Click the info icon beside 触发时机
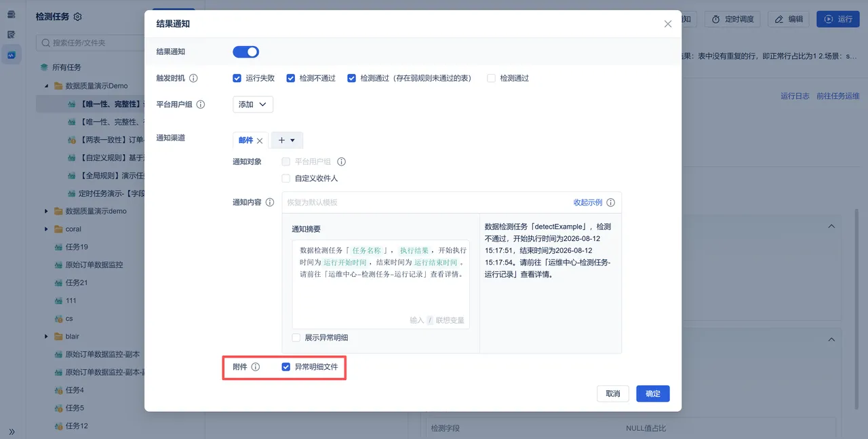Image resolution: width=868 pixels, height=439 pixels. click(193, 78)
